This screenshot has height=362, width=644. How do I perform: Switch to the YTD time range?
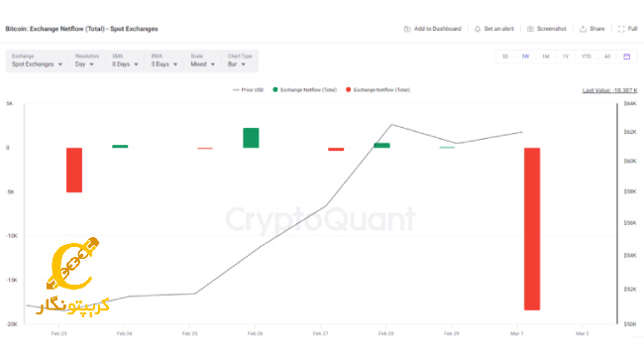pos(587,57)
